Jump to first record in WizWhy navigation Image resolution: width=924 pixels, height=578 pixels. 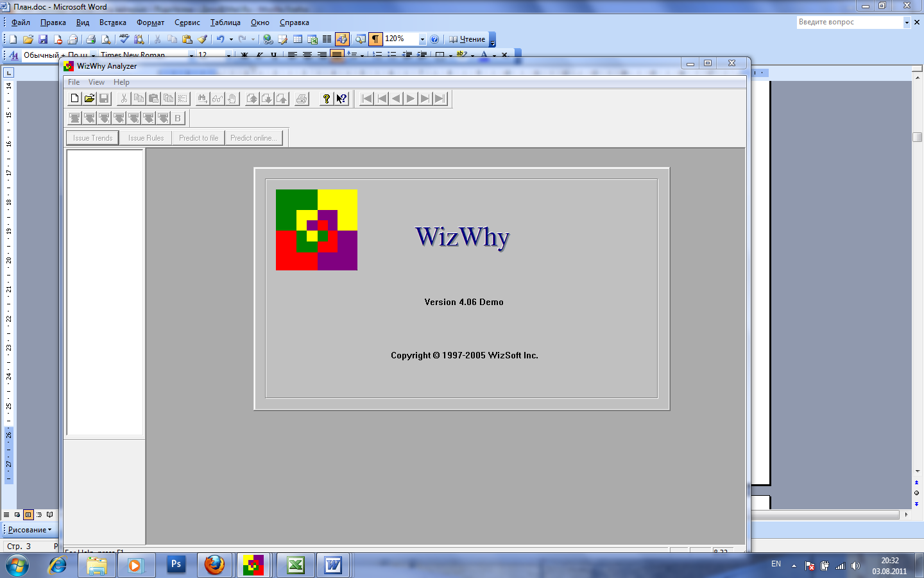[366, 98]
